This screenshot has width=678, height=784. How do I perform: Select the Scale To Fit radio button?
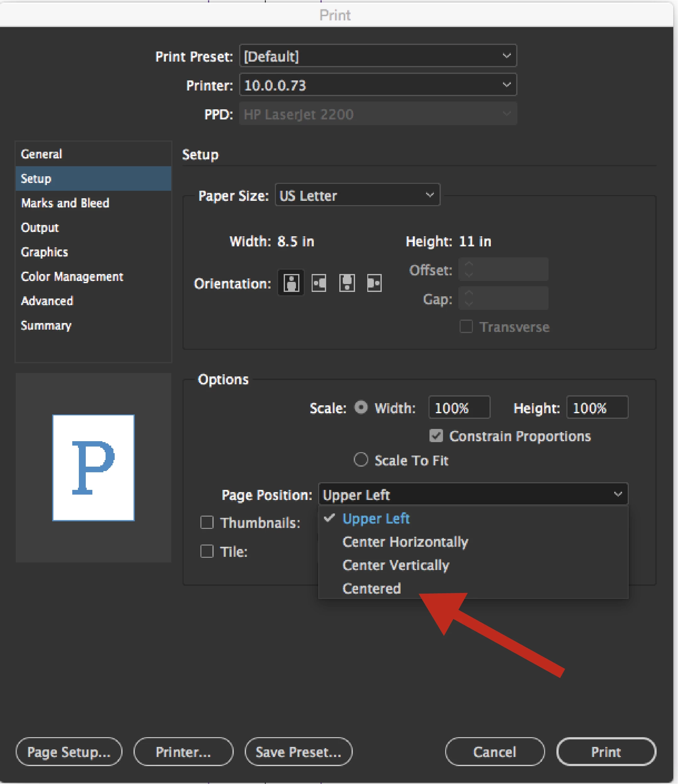[361, 460]
